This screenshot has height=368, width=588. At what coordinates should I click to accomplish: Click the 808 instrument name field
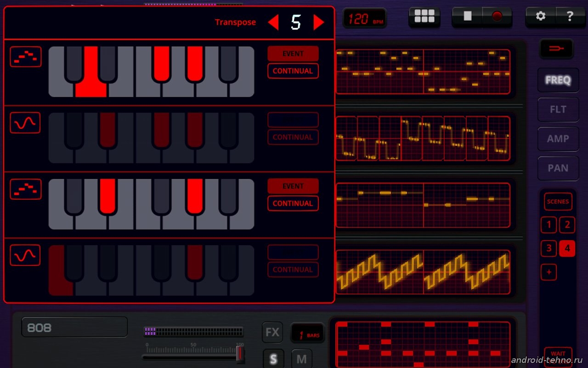click(74, 327)
